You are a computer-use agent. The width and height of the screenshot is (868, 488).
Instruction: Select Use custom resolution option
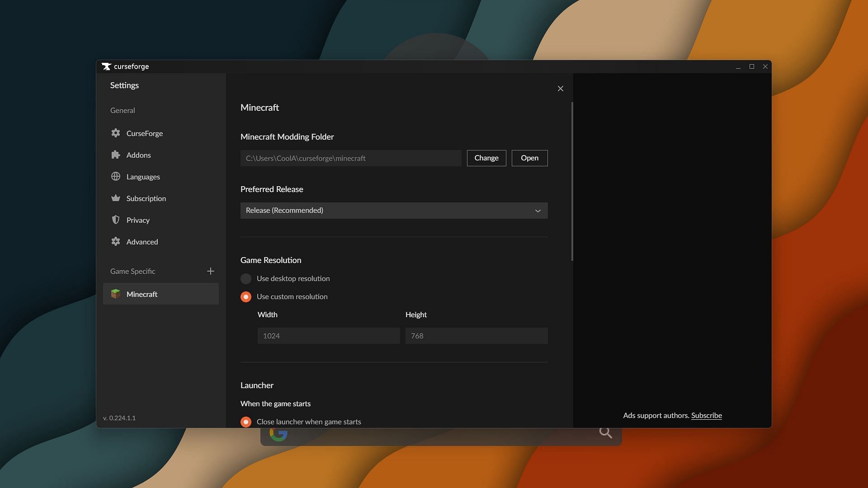[246, 297]
